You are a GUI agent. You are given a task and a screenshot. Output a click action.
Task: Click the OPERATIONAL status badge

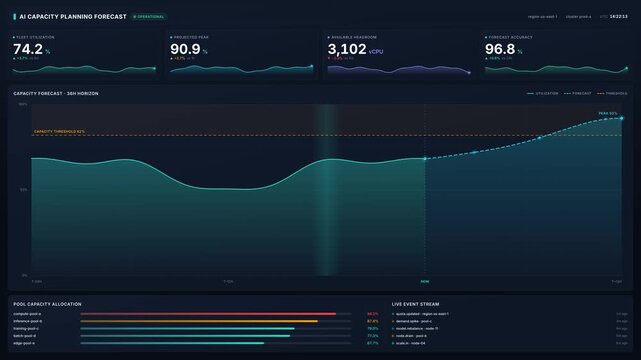(149, 17)
